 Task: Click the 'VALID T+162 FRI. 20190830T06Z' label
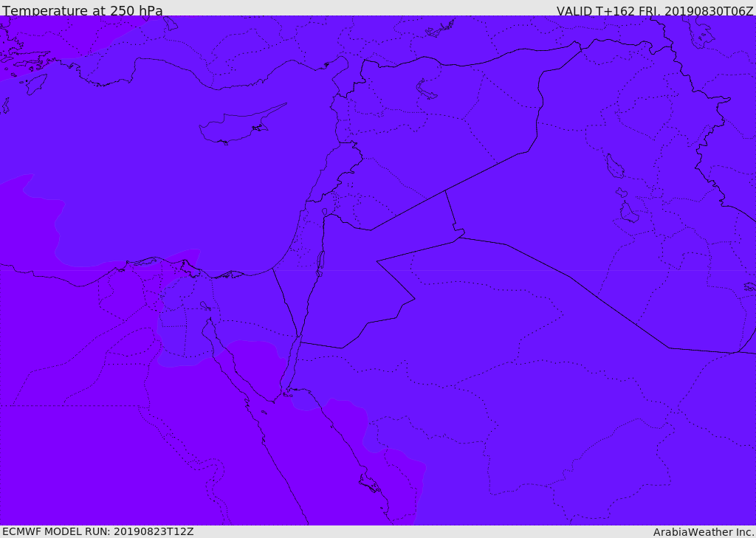pos(654,11)
